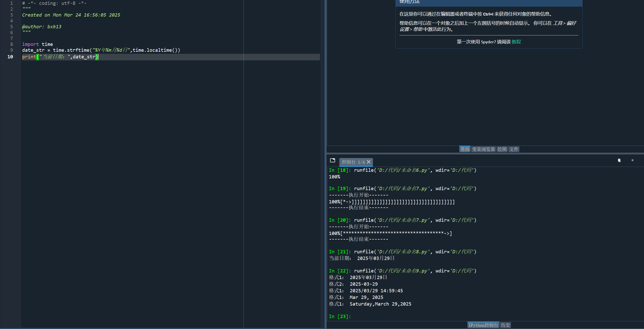Click the stop kernel square icon
644x329 pixels.
click(x=632, y=160)
